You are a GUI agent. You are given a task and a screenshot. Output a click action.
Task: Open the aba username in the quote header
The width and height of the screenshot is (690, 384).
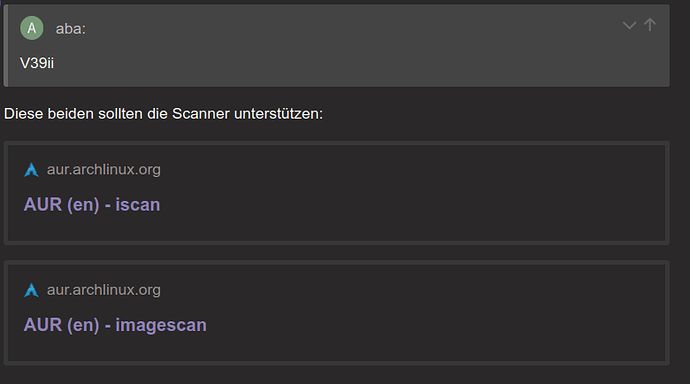70,29
